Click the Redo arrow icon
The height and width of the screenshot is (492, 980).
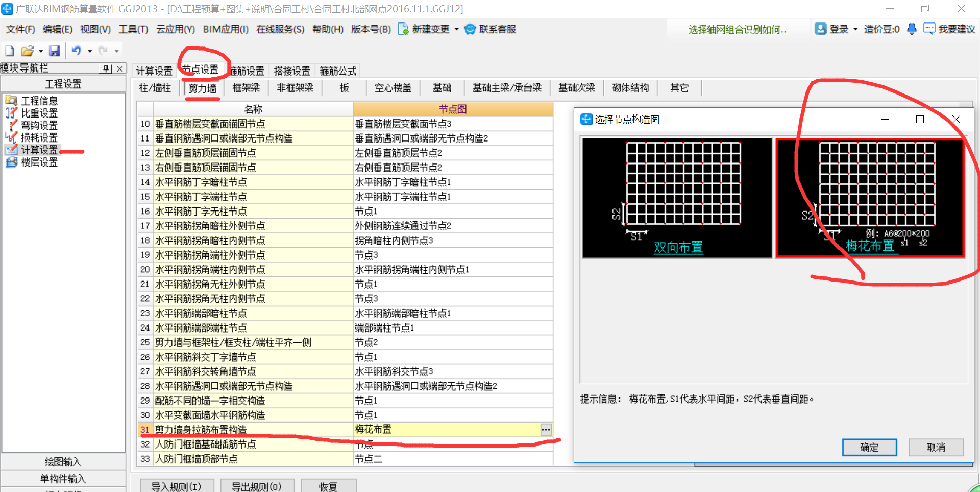[103, 50]
